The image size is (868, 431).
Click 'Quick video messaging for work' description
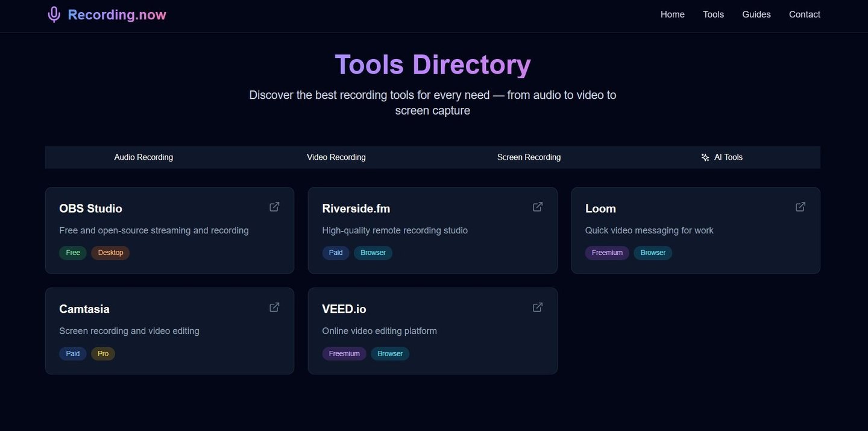[x=649, y=230]
